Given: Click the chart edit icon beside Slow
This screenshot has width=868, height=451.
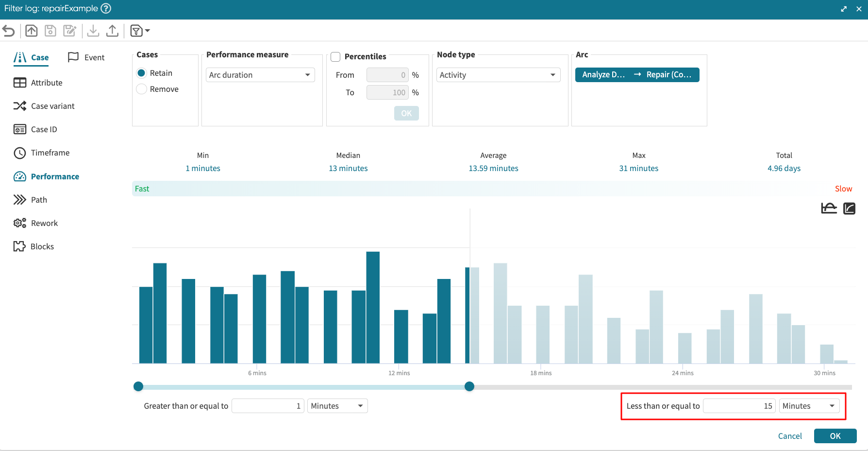Looking at the screenshot, I should (x=849, y=208).
